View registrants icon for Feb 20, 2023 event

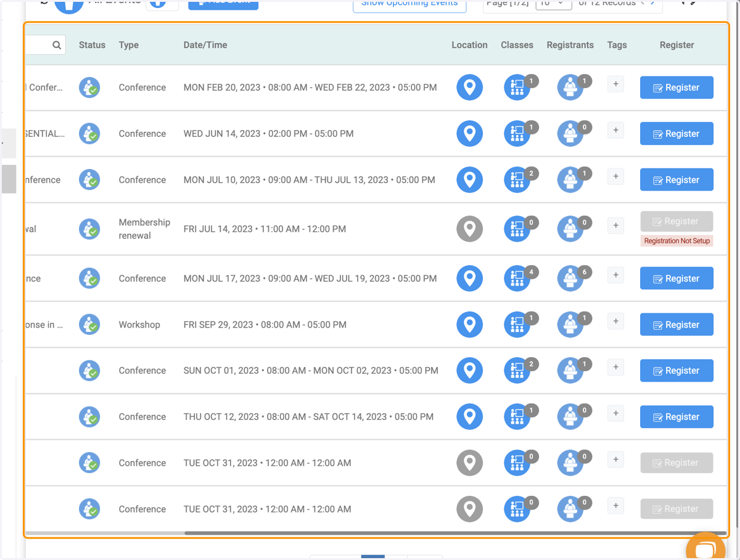(x=570, y=88)
